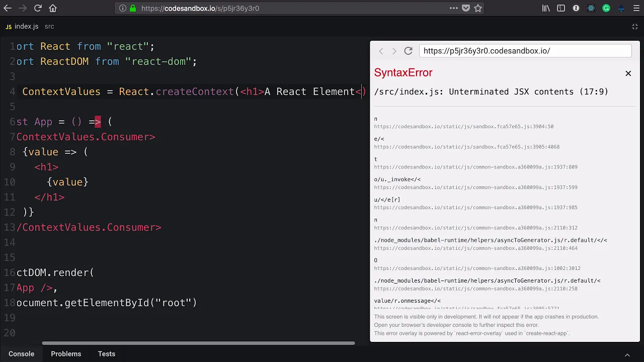Bookmark this page with the star
644x362 pixels.
478,8
